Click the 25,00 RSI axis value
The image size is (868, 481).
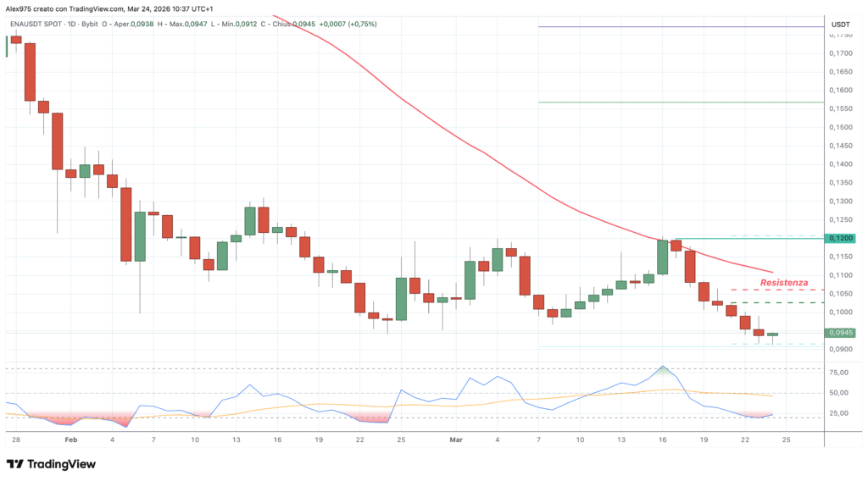point(838,413)
